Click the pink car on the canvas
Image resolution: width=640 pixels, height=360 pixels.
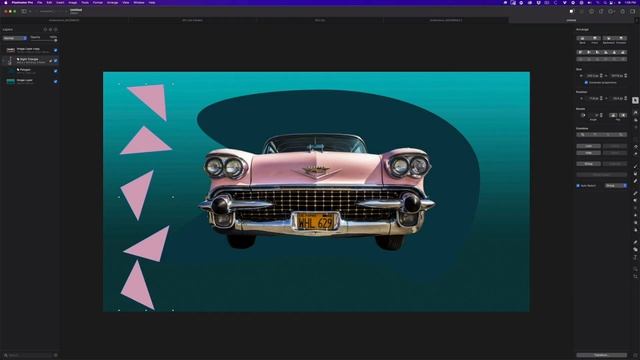click(x=316, y=192)
